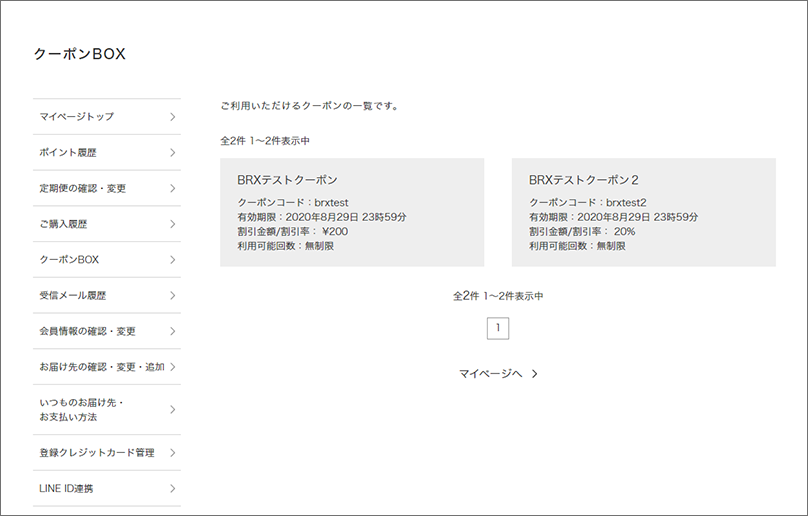Viewport: 808px width, 516px height.
Task: Click the chevron beside いつものお届け先・お支払い方法
Action: click(172, 410)
